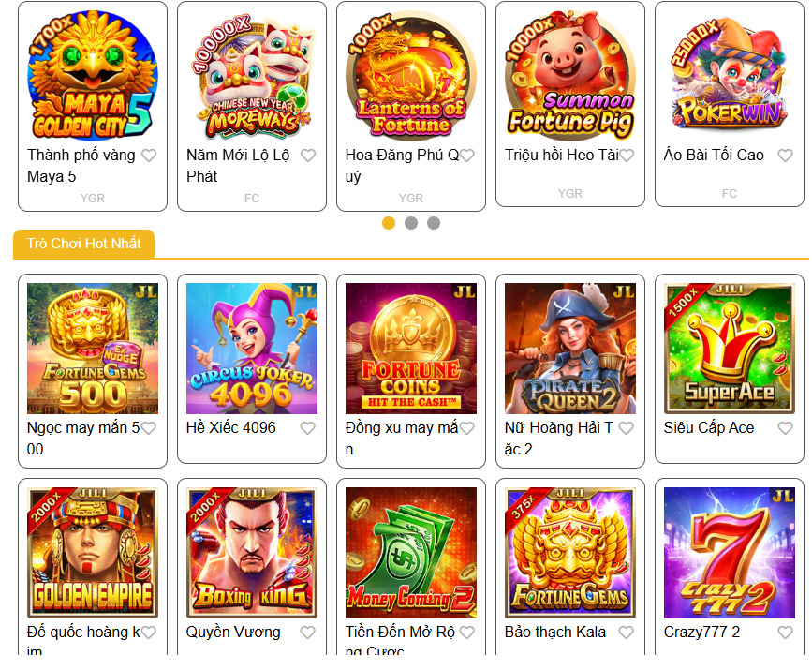The image size is (812, 670).
Task: Open the PokerWin game icon
Action: pos(730,75)
